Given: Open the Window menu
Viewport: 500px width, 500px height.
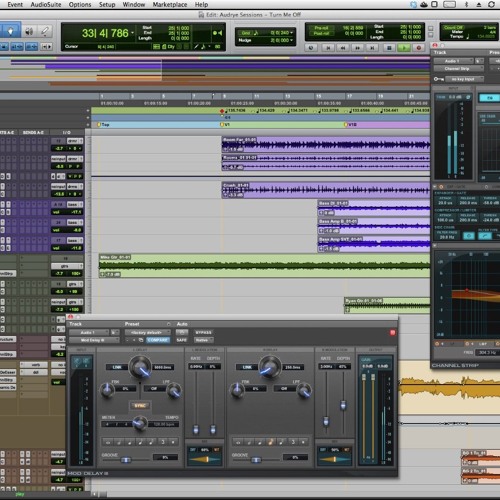Looking at the screenshot, I should tap(134, 5).
